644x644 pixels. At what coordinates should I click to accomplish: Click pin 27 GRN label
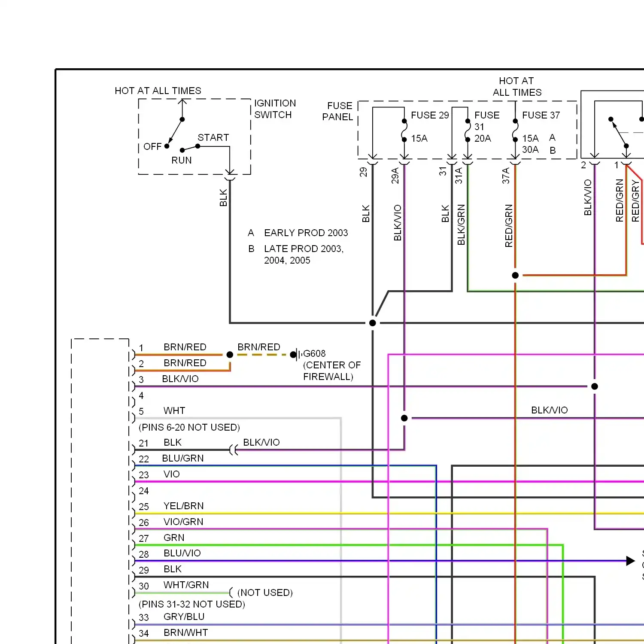[174, 538]
